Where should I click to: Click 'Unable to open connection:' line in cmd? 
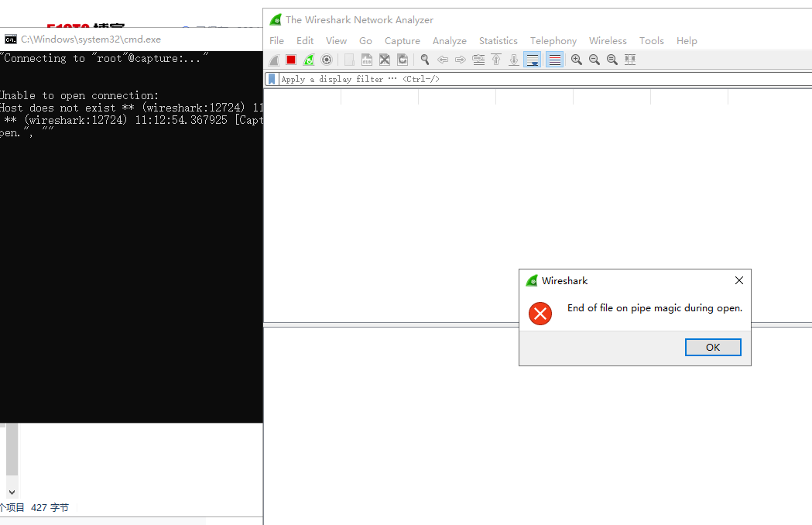(x=79, y=95)
